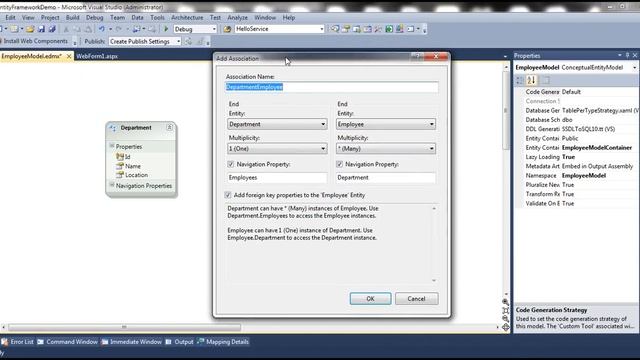Open the Immediate Window panel
The width and height of the screenshot is (640, 360).
click(x=131, y=342)
